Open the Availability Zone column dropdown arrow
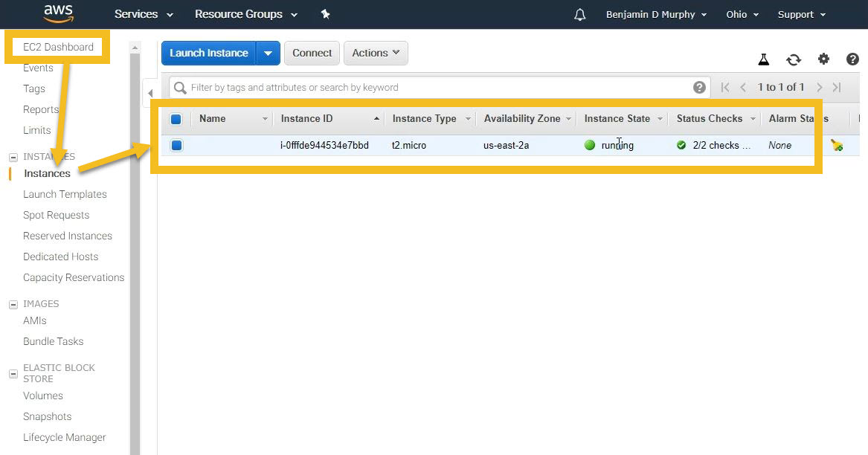 [x=568, y=119]
